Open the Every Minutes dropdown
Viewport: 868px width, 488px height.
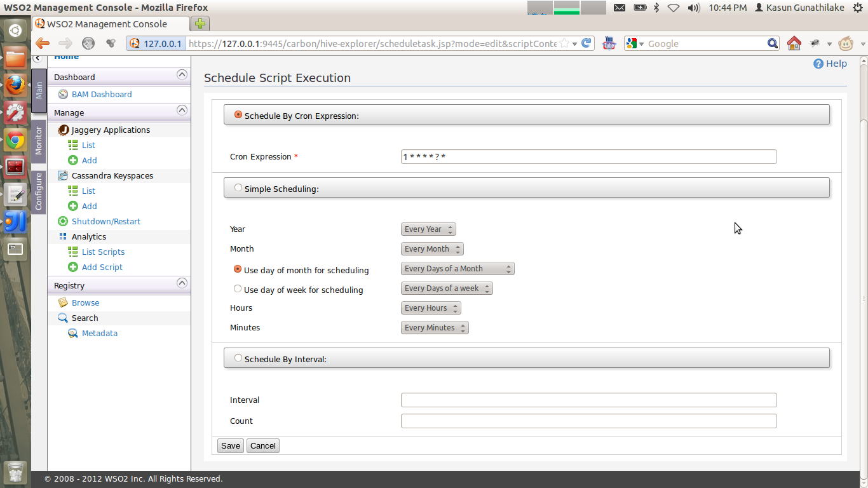[x=435, y=328]
